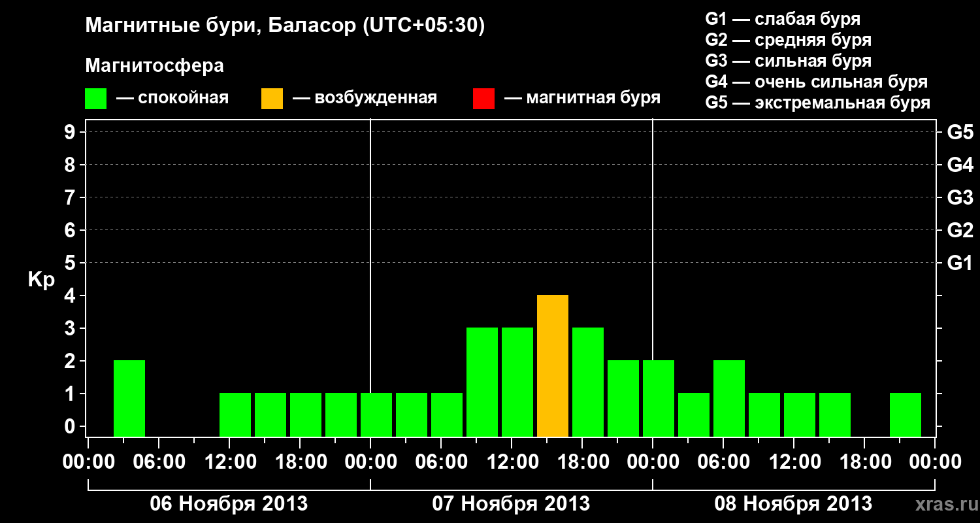Image resolution: width=980 pixels, height=523 pixels.
Task: Click the G1 right axis label
Action: [x=960, y=263]
